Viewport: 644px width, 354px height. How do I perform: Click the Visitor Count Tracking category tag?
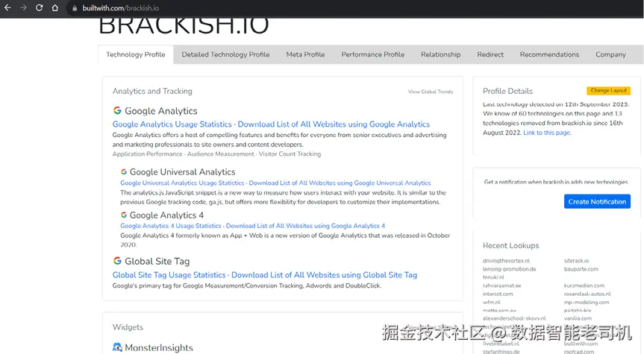[x=290, y=154]
